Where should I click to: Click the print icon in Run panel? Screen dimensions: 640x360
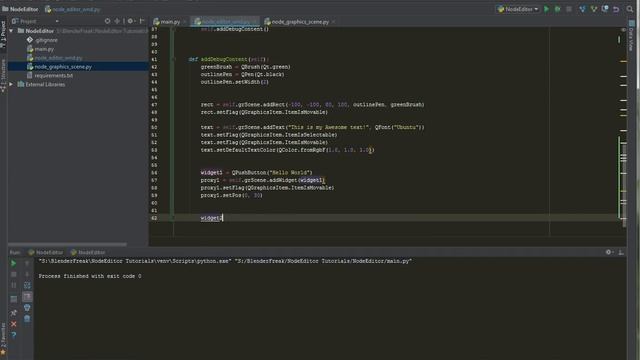pyautogui.click(x=27, y=307)
